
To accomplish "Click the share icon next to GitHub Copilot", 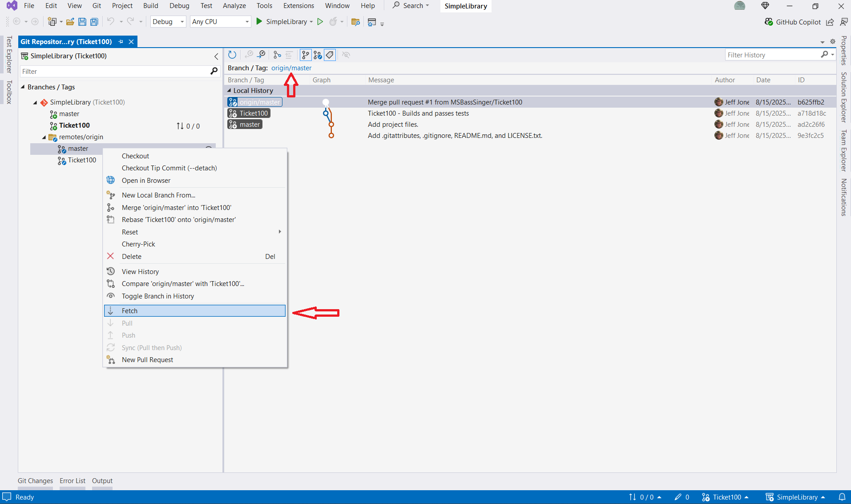I will click(830, 22).
